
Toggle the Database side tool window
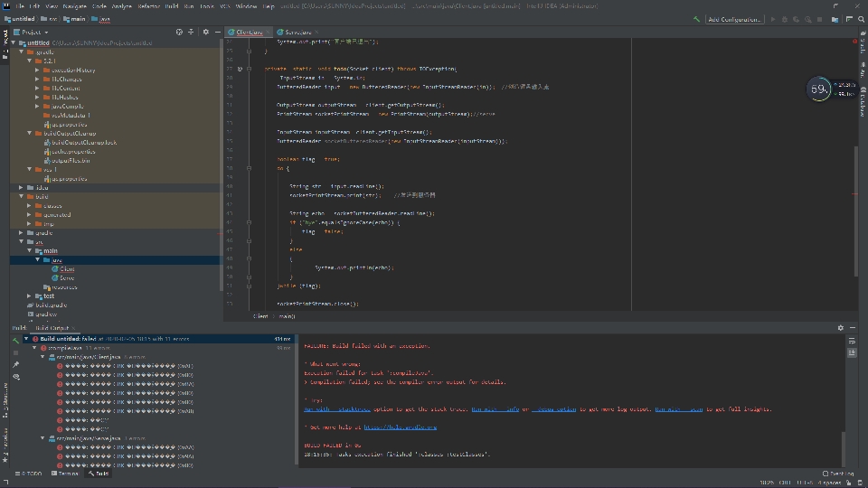coord(862,99)
